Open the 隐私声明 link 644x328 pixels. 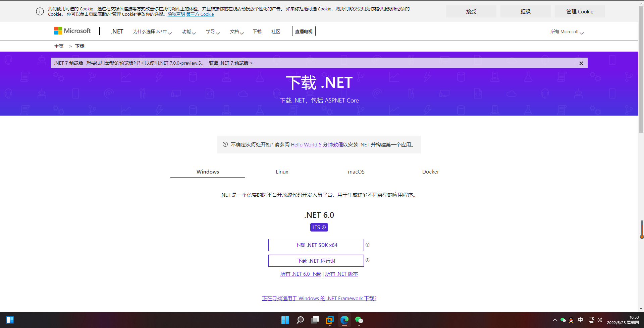[x=176, y=14]
